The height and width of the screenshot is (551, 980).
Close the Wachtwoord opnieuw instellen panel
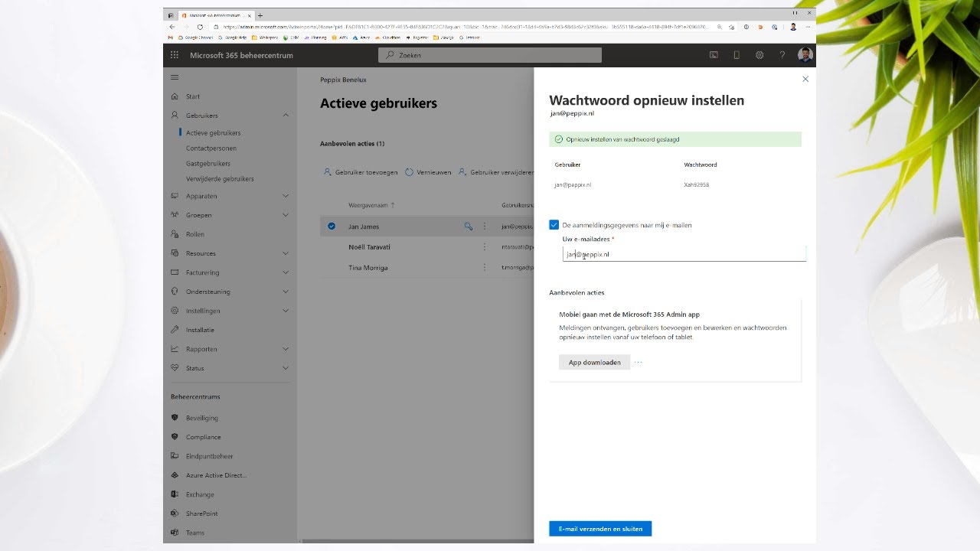point(805,79)
